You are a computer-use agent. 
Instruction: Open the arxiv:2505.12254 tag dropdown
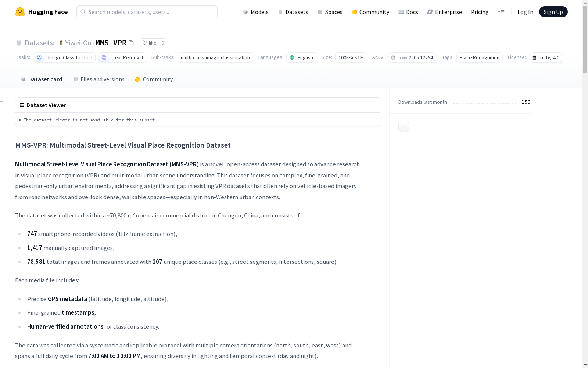coord(412,57)
